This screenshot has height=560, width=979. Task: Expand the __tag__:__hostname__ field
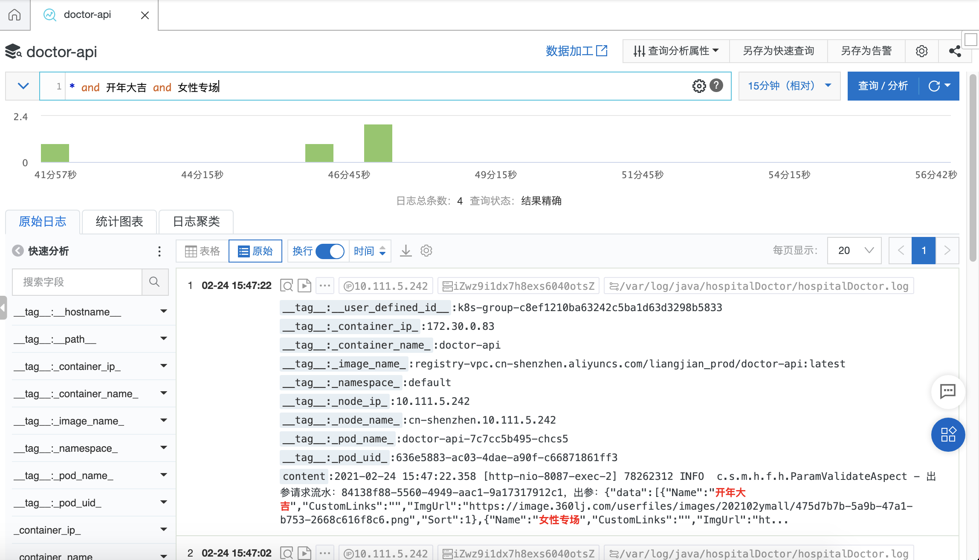[x=163, y=312]
